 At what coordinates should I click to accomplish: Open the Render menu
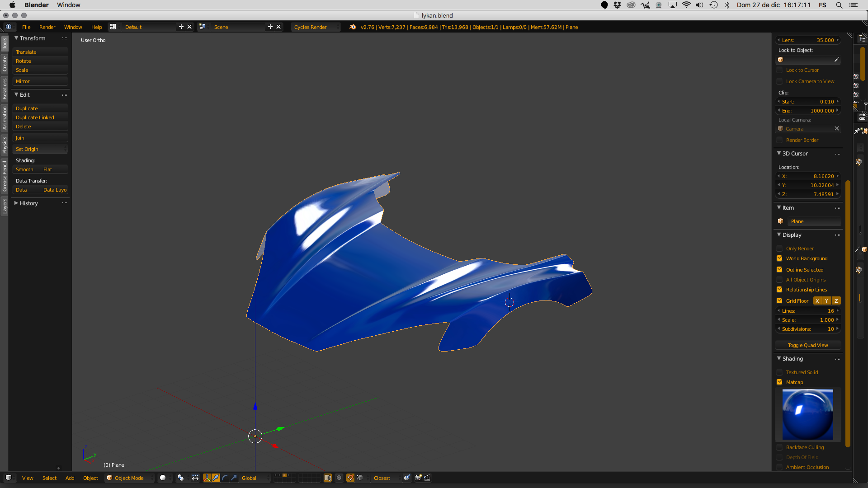click(47, 27)
